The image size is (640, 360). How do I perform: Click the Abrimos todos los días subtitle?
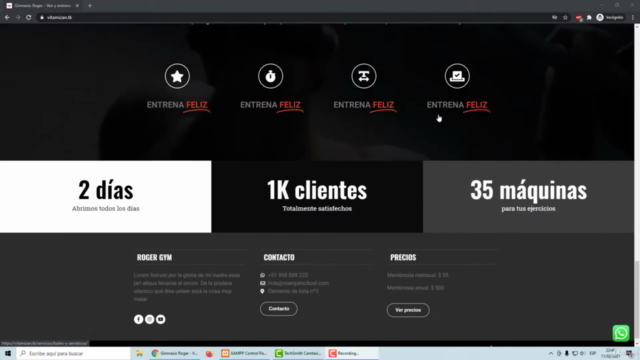[106, 209]
